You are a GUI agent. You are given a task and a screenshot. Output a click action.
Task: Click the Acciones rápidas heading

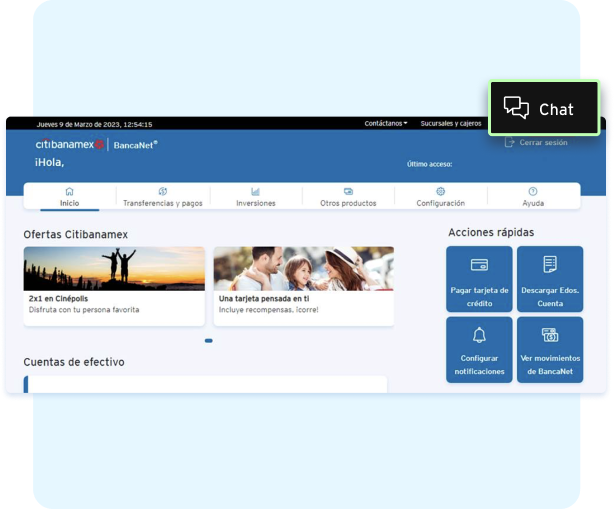[x=491, y=233]
